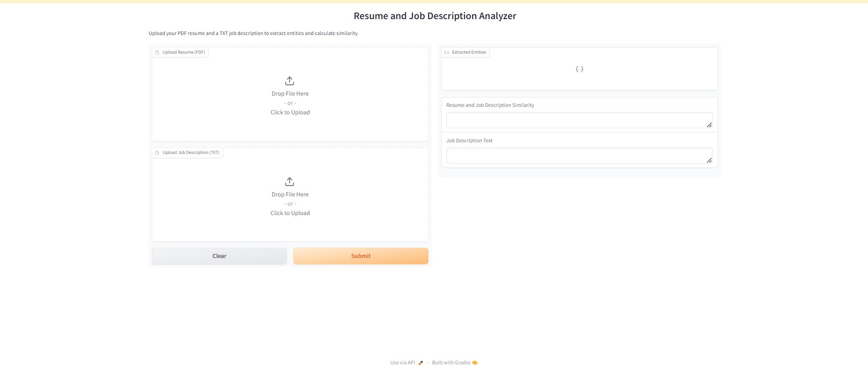Click resize handle of Job Description Text textbox
Screen dimensions: 868x369
tap(709, 160)
